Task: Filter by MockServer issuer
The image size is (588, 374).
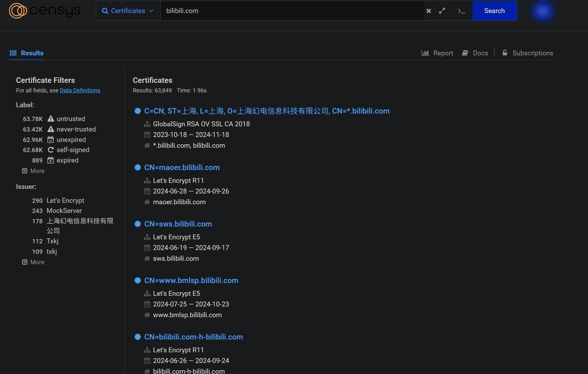Action: click(x=64, y=211)
